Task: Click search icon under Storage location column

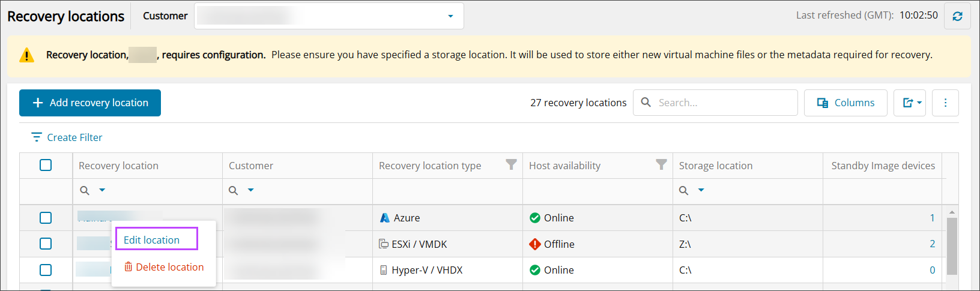Action: tap(684, 190)
